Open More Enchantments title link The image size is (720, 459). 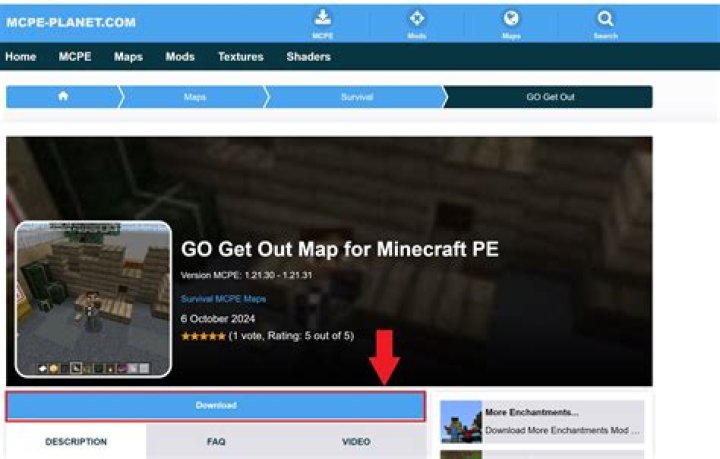coord(532,412)
